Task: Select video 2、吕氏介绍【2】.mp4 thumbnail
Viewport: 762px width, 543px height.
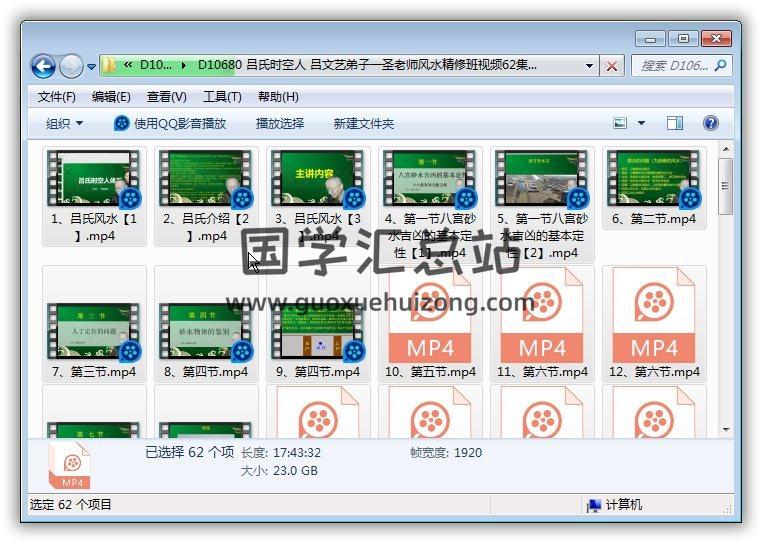Action: coord(206,178)
